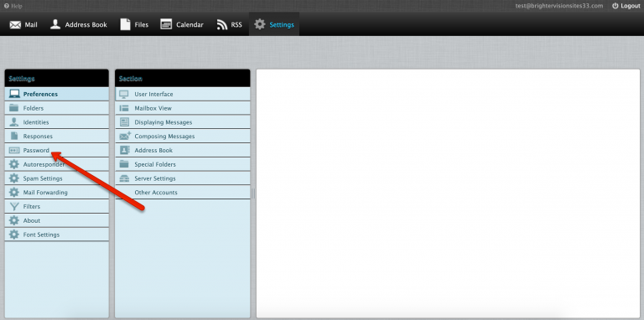This screenshot has width=644, height=320.
Task: Click the Composing Messages envelope icon
Action: [x=125, y=136]
